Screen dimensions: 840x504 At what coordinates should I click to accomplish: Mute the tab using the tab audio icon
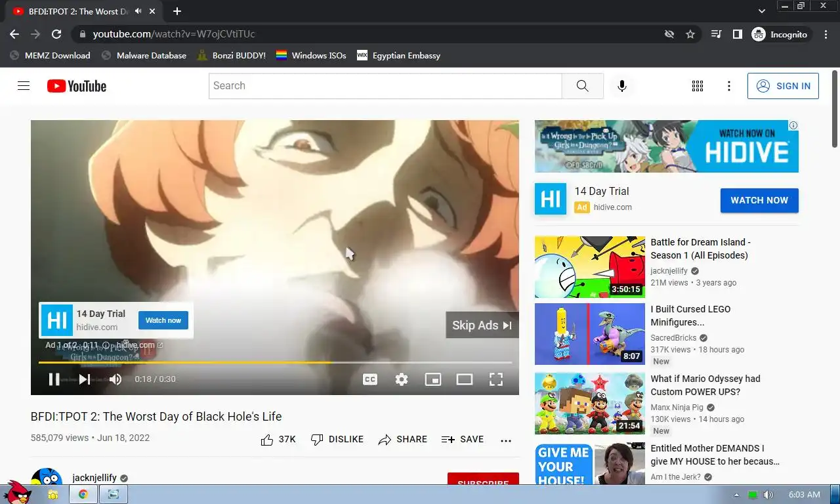138,11
